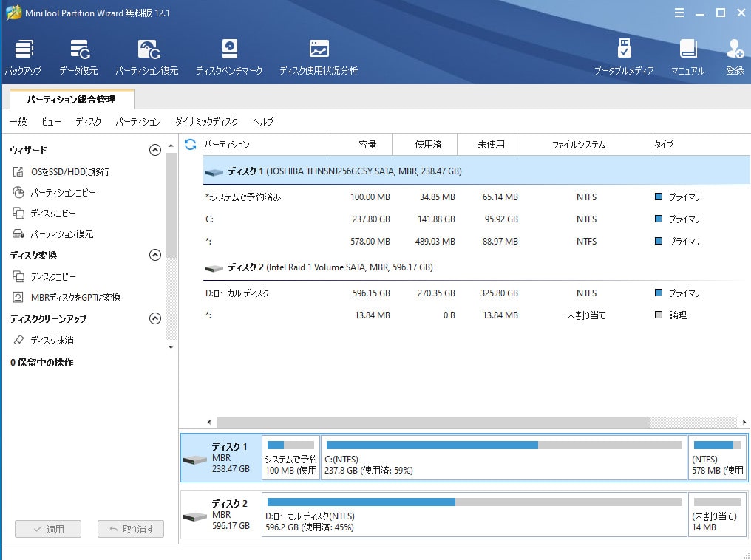The image size is (751, 560).
Task: Click blue プライマリ swatch in C: row
Action: click(x=659, y=219)
